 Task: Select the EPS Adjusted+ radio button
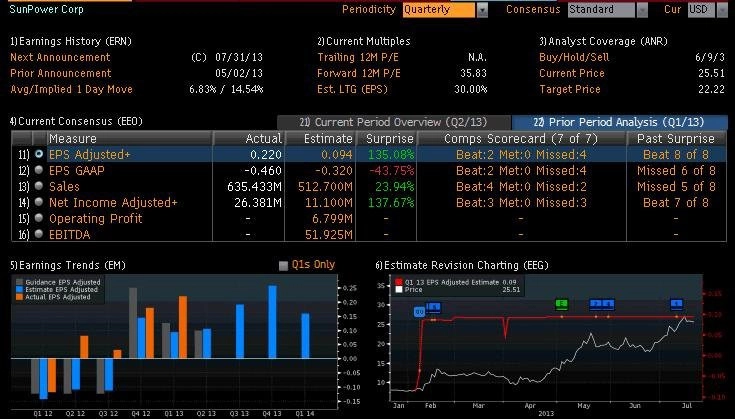(39, 154)
